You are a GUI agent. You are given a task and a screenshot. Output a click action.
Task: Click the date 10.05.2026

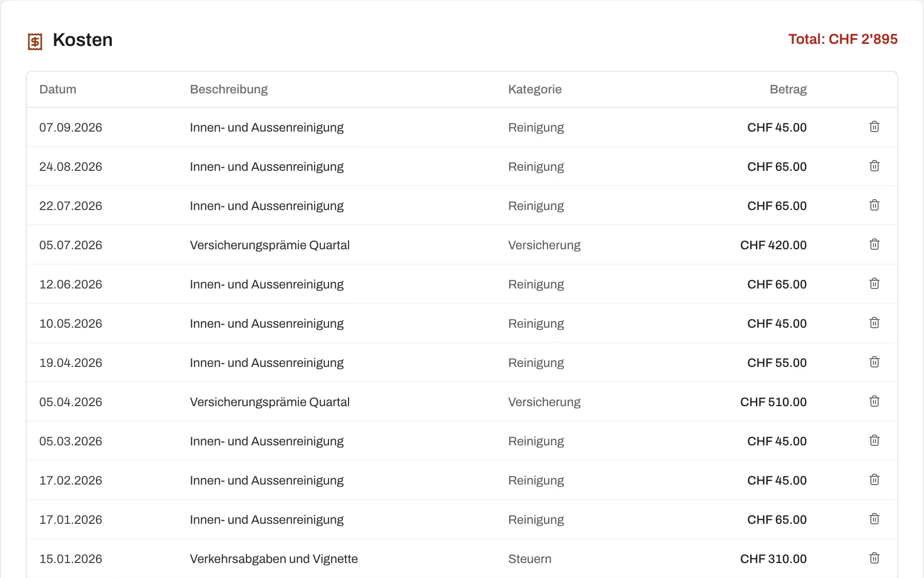[71, 324]
